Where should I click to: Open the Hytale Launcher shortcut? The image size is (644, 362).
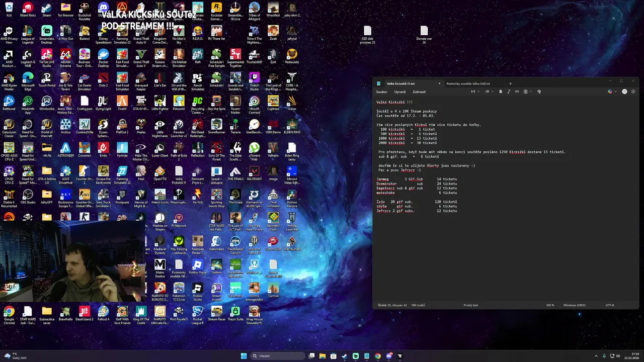coord(292,220)
